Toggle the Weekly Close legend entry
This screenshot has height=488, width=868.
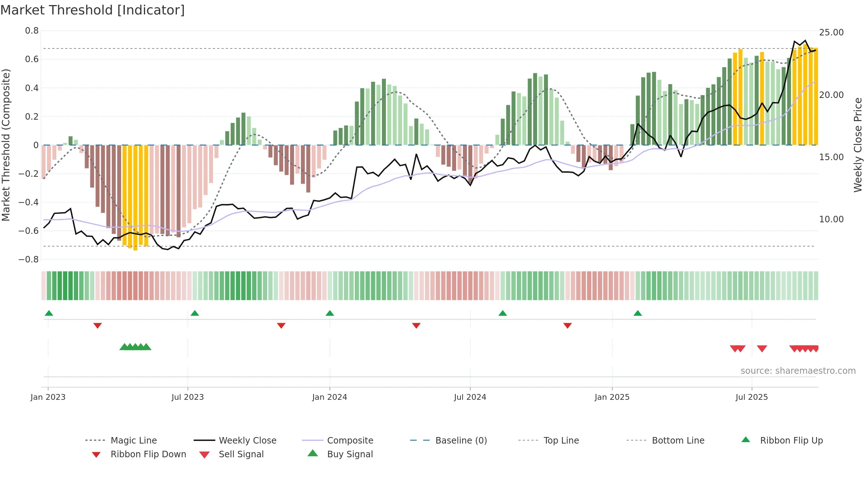235,440
